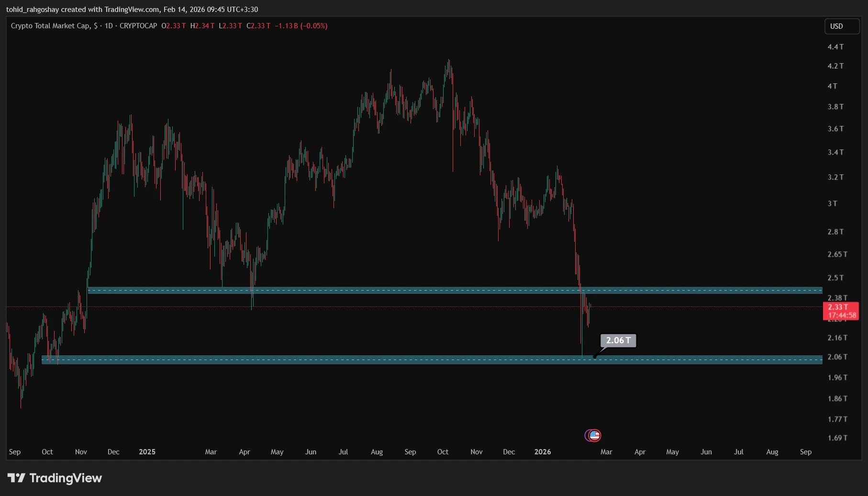Click the −1.13 B (−0.05%) change value
This screenshot has height=496, width=868.
pyautogui.click(x=301, y=26)
